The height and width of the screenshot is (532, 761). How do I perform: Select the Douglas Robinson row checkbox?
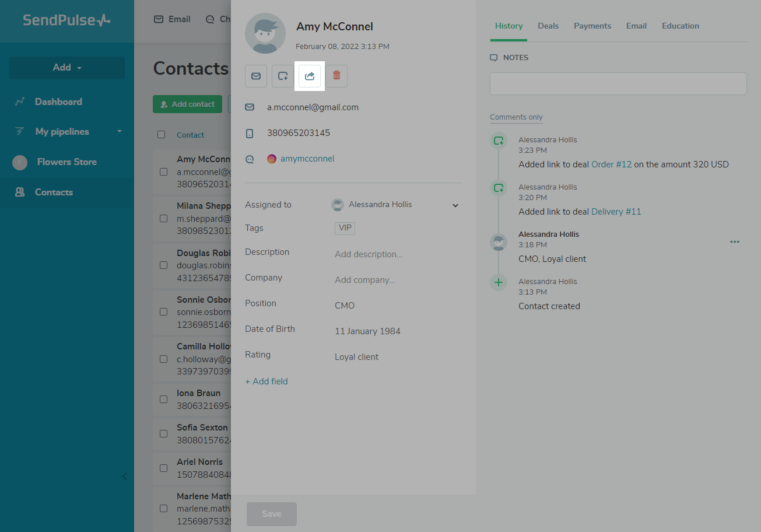[163, 265]
